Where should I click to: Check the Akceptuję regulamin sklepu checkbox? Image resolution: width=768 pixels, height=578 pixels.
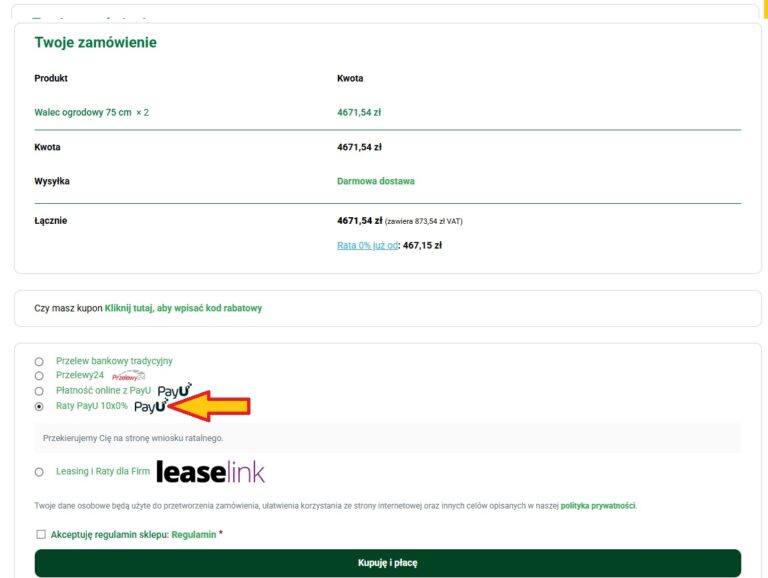pyautogui.click(x=41, y=534)
